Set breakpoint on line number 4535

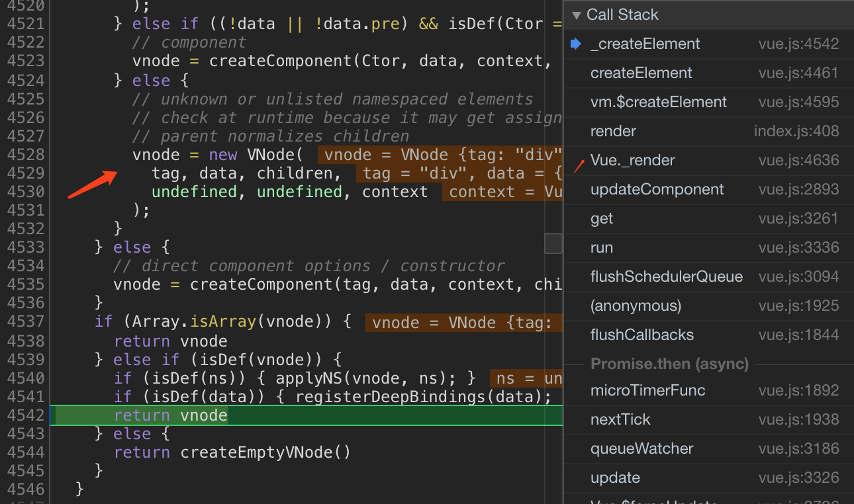[25, 284]
